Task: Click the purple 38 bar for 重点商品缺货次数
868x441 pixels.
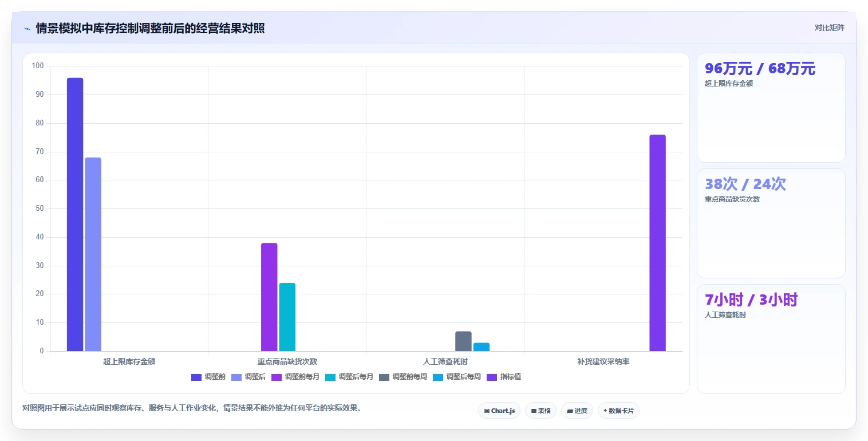Action: 269,297
